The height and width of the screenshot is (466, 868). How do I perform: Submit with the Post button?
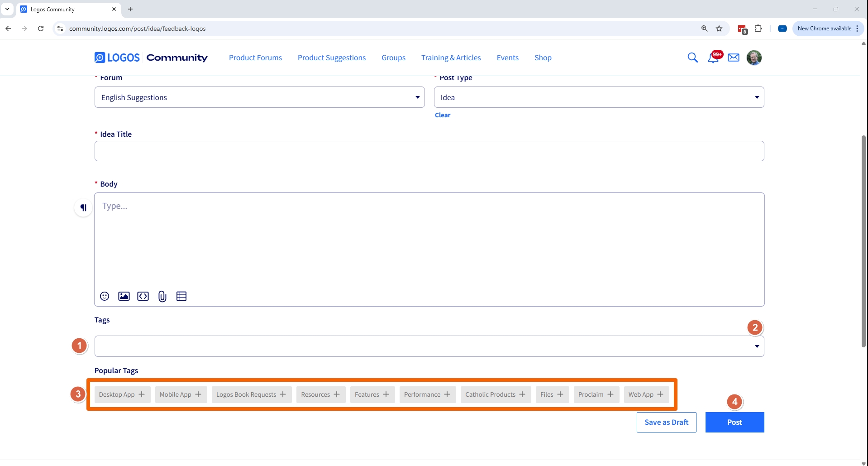pyautogui.click(x=734, y=422)
